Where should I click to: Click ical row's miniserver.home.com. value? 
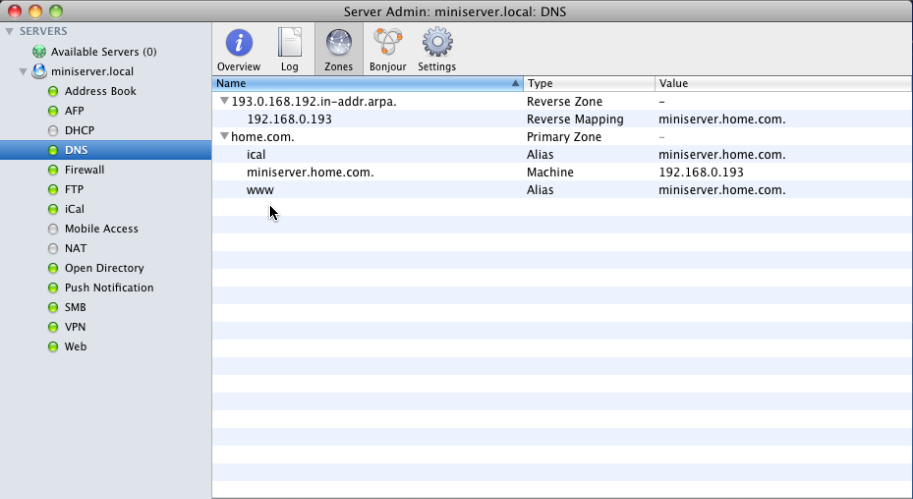point(721,154)
